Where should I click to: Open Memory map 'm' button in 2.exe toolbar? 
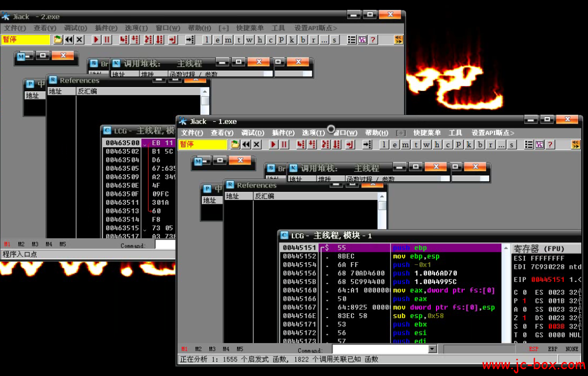click(x=228, y=40)
